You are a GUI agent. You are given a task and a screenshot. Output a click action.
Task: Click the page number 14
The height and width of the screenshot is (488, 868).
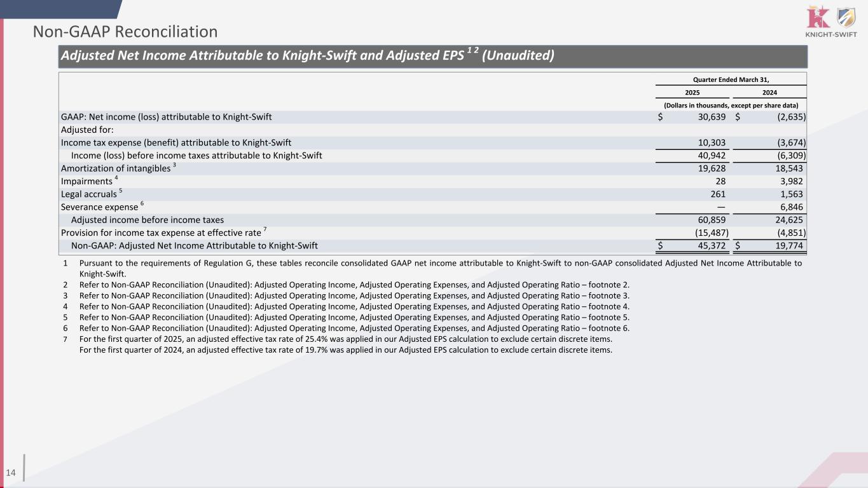point(11,472)
